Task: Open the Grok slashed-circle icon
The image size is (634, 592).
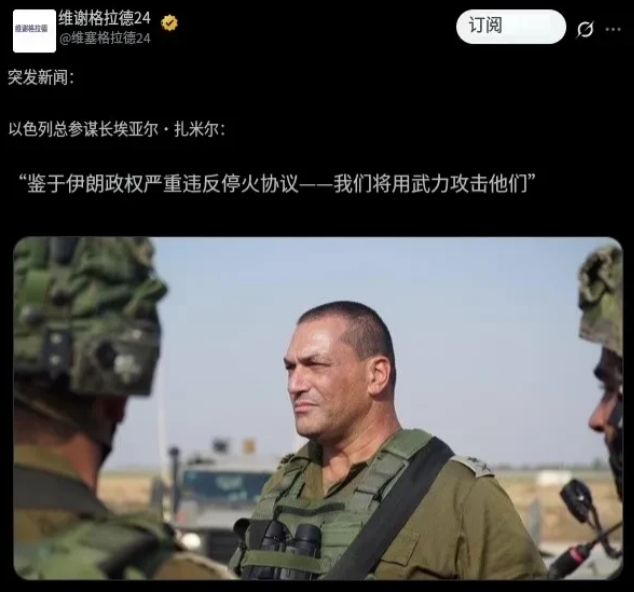Action: click(x=585, y=29)
